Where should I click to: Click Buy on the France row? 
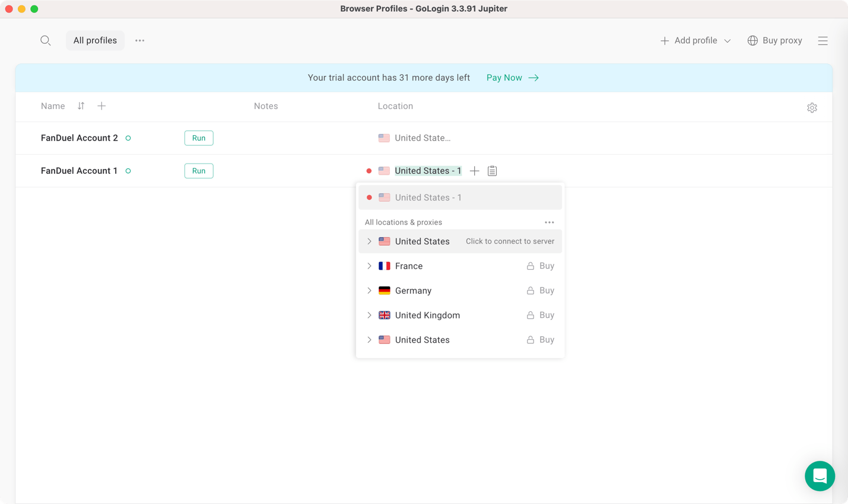(547, 266)
